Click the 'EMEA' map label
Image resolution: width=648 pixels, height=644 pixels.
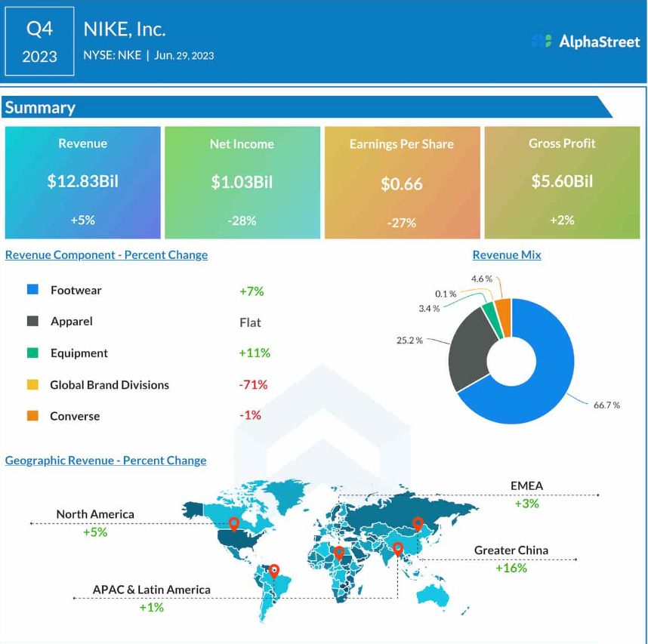tap(527, 485)
